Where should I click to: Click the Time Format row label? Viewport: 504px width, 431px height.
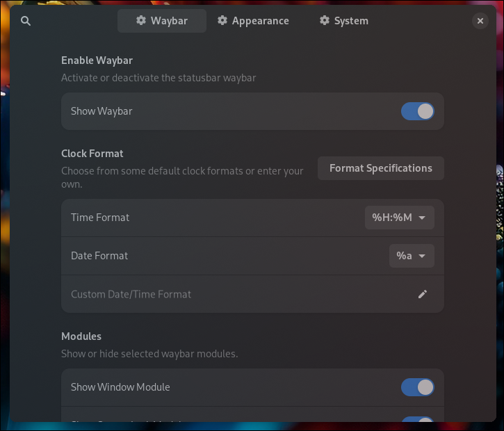[x=100, y=218]
